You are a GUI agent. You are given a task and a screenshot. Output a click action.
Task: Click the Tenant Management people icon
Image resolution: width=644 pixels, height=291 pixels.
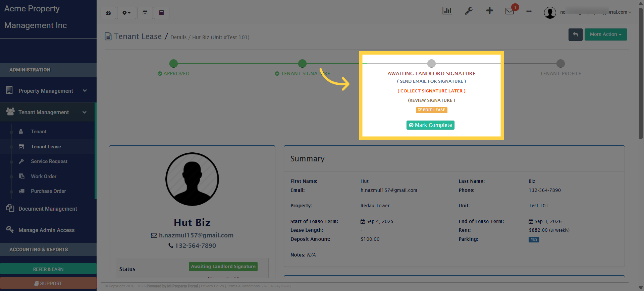click(10, 112)
